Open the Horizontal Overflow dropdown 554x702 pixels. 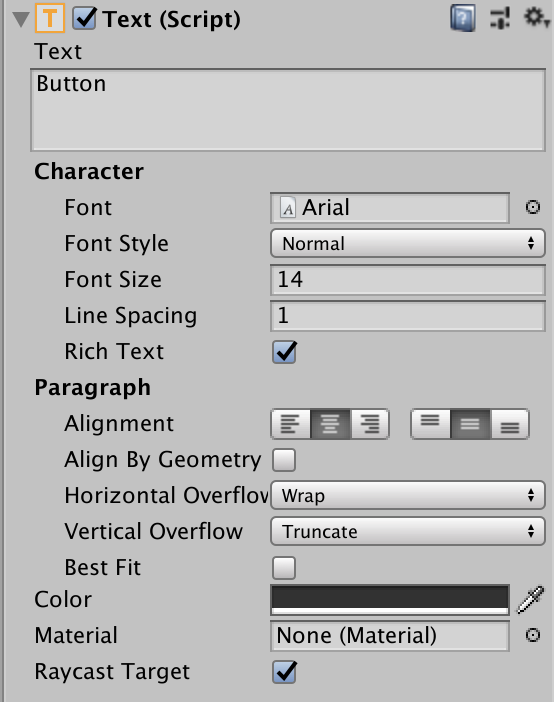click(x=408, y=496)
